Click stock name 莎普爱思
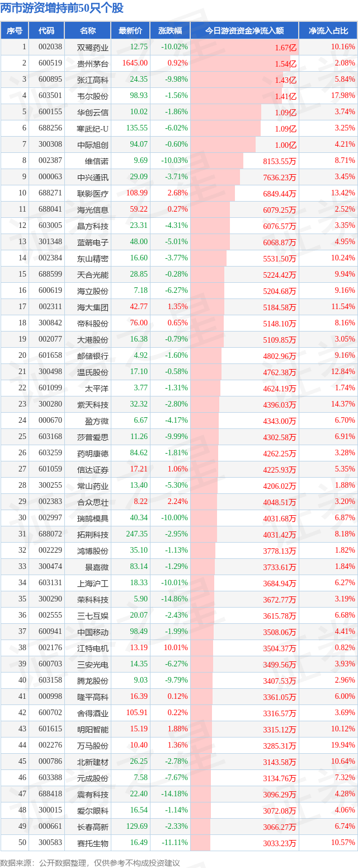The image size is (358, 868). click(x=93, y=437)
